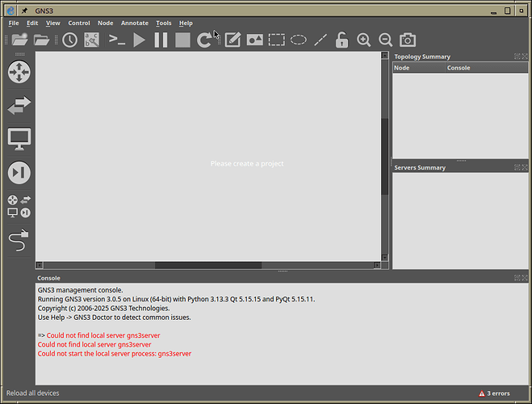The height and width of the screenshot is (404, 532).
Task: Start all nodes with play icon
Action: pos(139,40)
